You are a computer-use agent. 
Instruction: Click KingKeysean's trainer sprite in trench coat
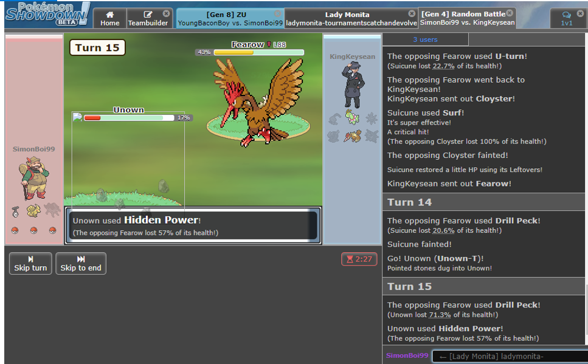coord(353,85)
